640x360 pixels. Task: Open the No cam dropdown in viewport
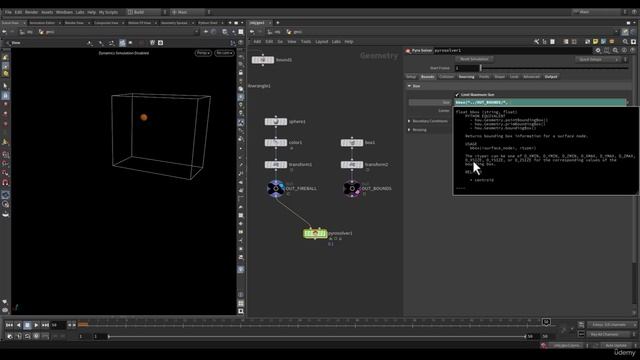224,53
